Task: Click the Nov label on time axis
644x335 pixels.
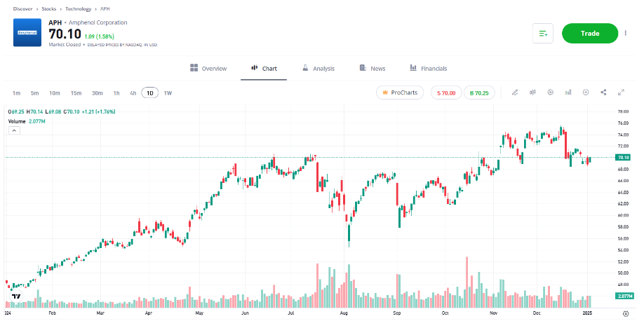Action: click(x=493, y=313)
